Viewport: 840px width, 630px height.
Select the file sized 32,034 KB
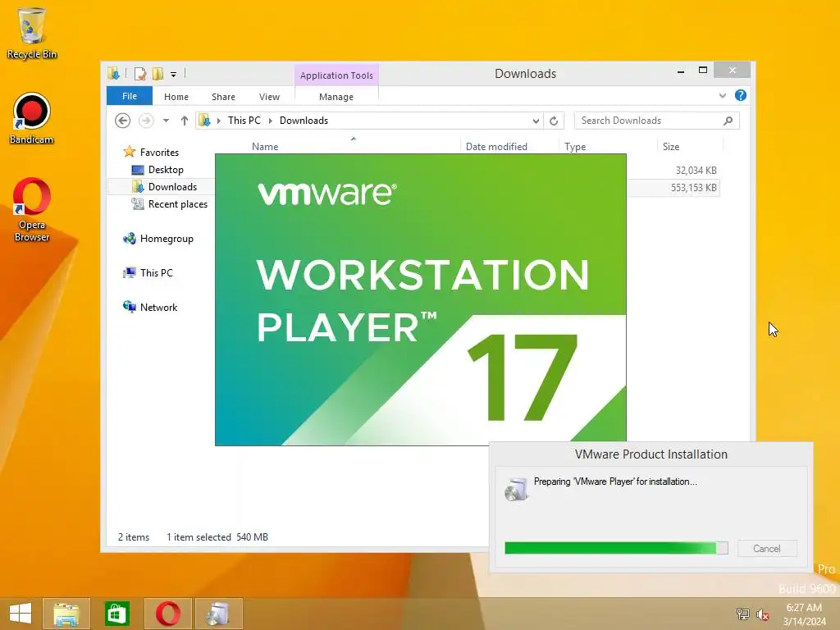(x=696, y=171)
